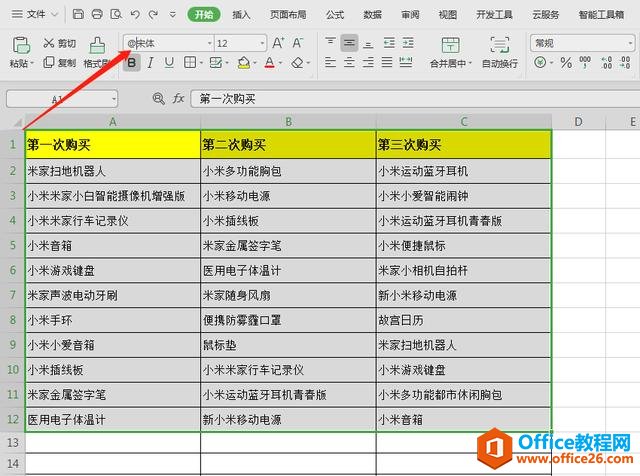Apply percent style
640x476 pixels.
(x=566, y=62)
